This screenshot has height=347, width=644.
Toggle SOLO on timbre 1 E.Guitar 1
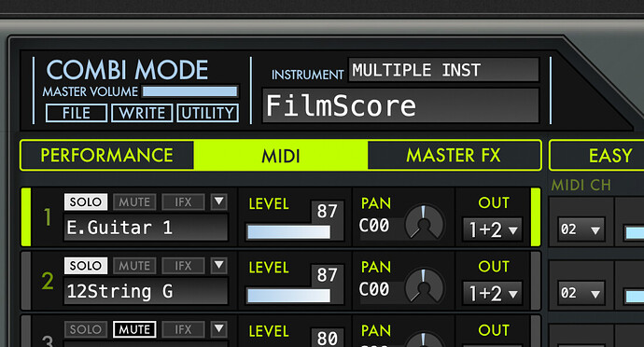(x=86, y=202)
